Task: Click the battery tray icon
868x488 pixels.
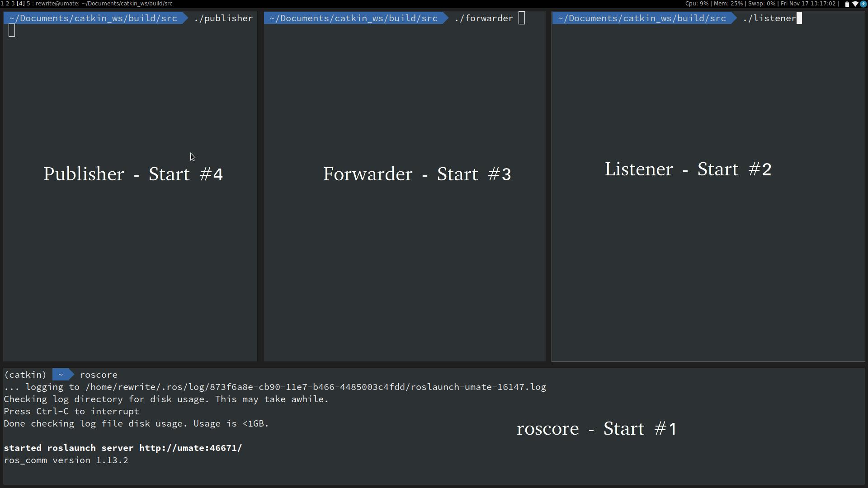Action: (847, 4)
